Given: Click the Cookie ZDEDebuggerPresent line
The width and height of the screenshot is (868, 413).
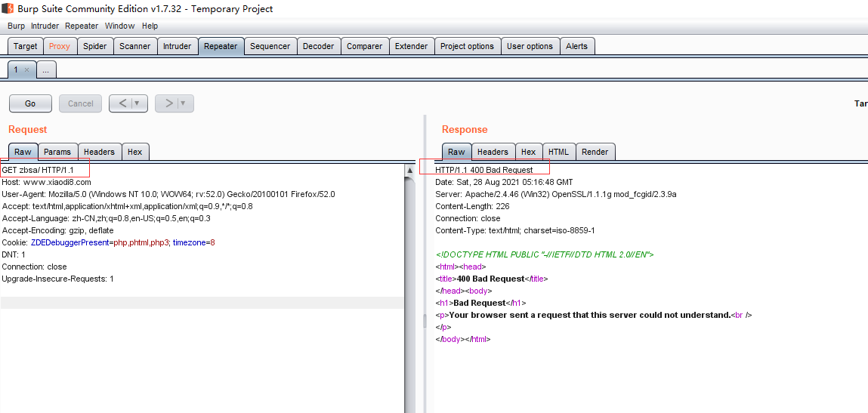Looking at the screenshot, I should click(109, 242).
